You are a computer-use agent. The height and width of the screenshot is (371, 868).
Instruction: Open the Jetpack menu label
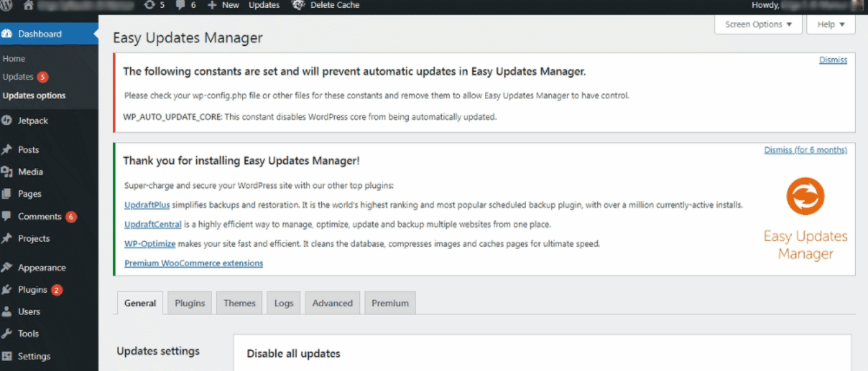point(33,120)
